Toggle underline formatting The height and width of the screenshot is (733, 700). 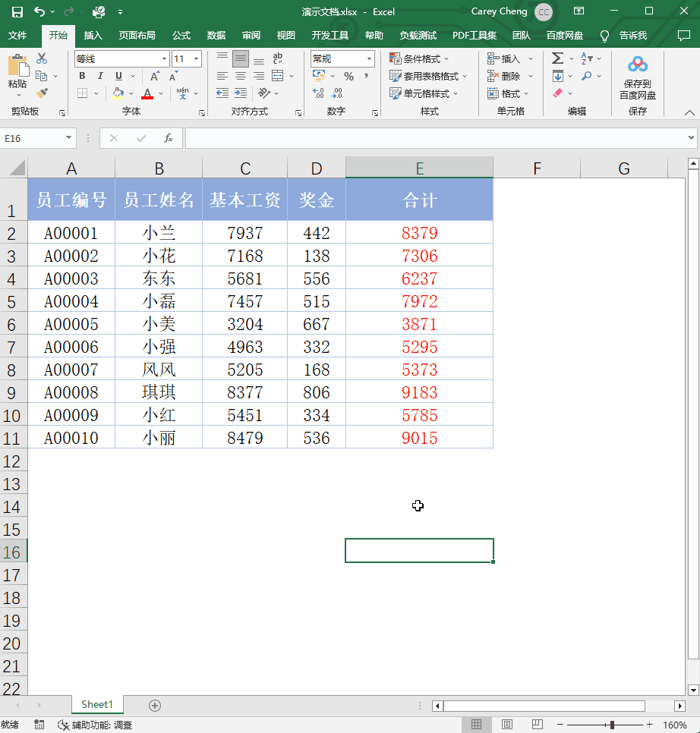[118, 76]
